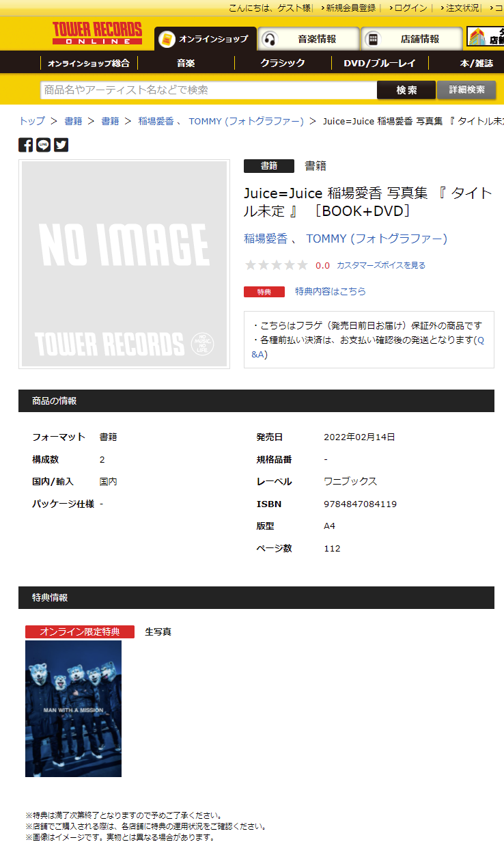504x855 pixels.
Task: Click the product title text
Action: pos(368,202)
